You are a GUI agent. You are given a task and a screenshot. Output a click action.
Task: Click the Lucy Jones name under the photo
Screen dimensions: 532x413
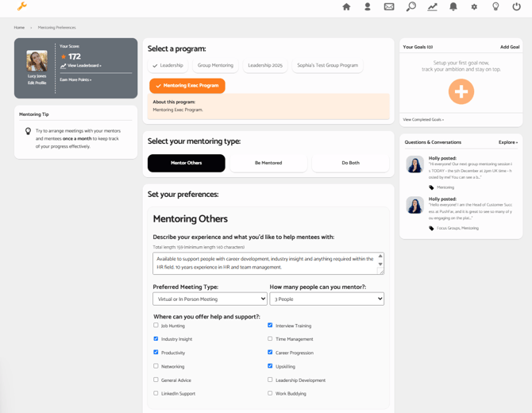pyautogui.click(x=37, y=76)
